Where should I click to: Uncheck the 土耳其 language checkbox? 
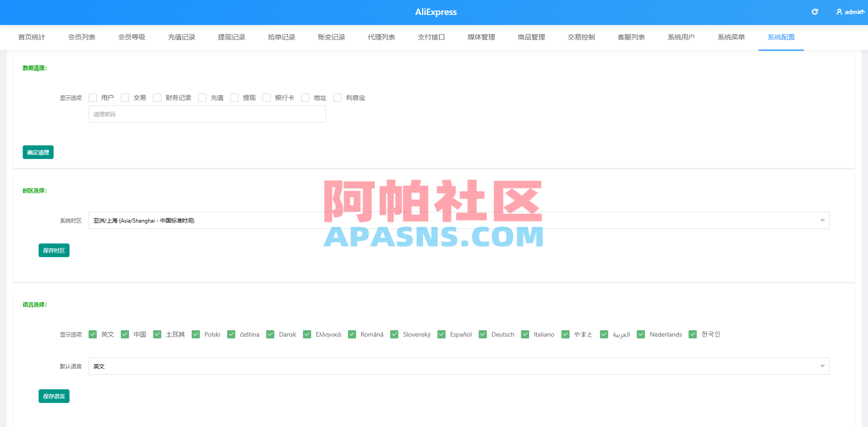coord(157,334)
